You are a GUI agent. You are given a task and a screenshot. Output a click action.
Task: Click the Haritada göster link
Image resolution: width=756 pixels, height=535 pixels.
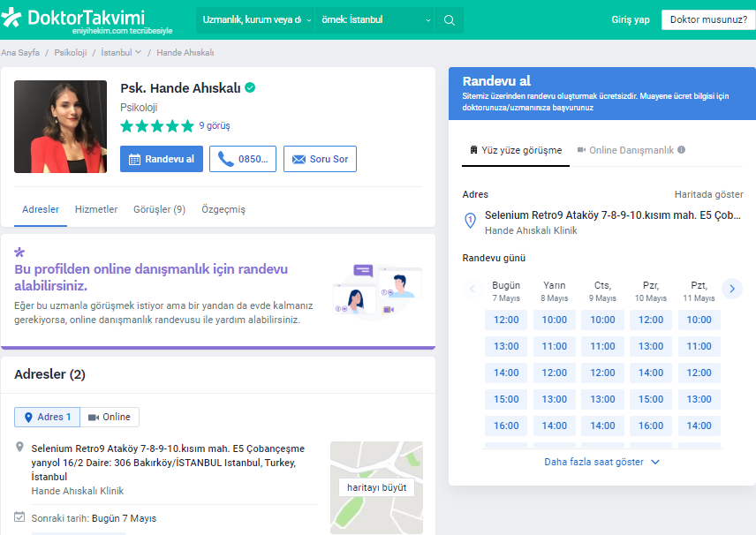[708, 194]
